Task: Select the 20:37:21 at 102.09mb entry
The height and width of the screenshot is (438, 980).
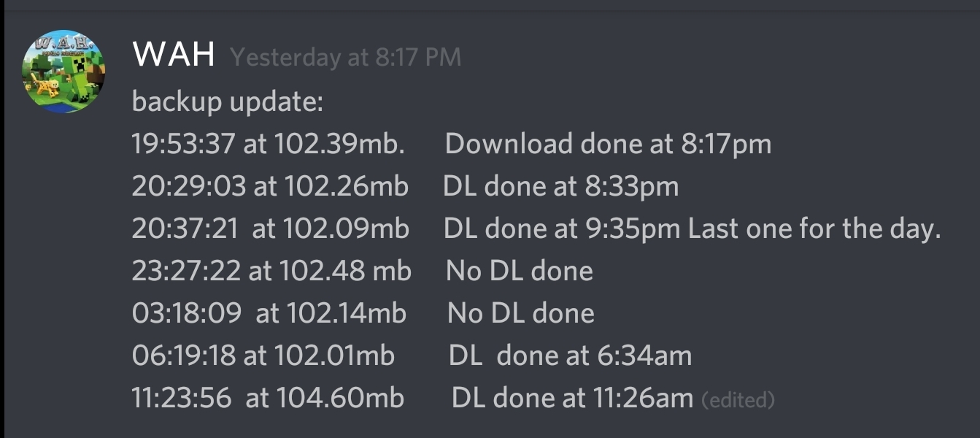Action: click(x=270, y=228)
